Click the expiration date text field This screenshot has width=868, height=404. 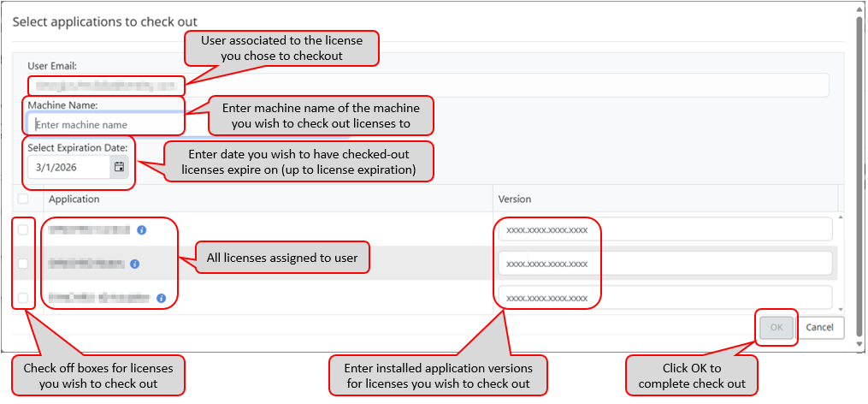pyautogui.click(x=68, y=168)
